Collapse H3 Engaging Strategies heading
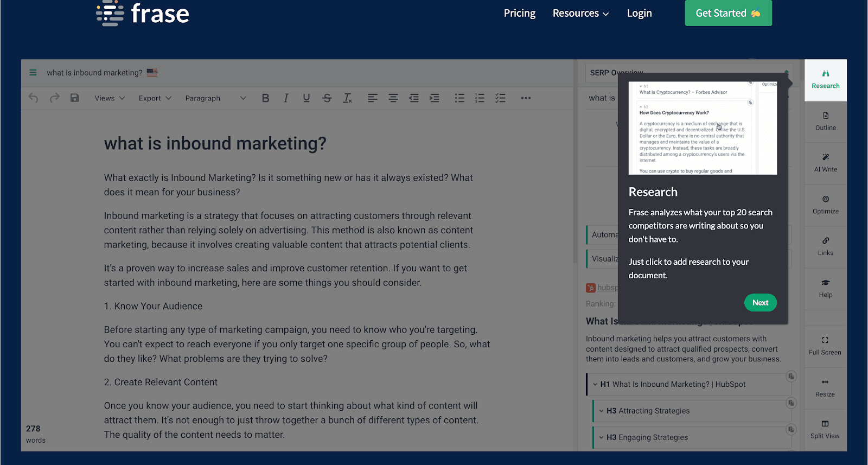The height and width of the screenshot is (465, 868). 601,437
